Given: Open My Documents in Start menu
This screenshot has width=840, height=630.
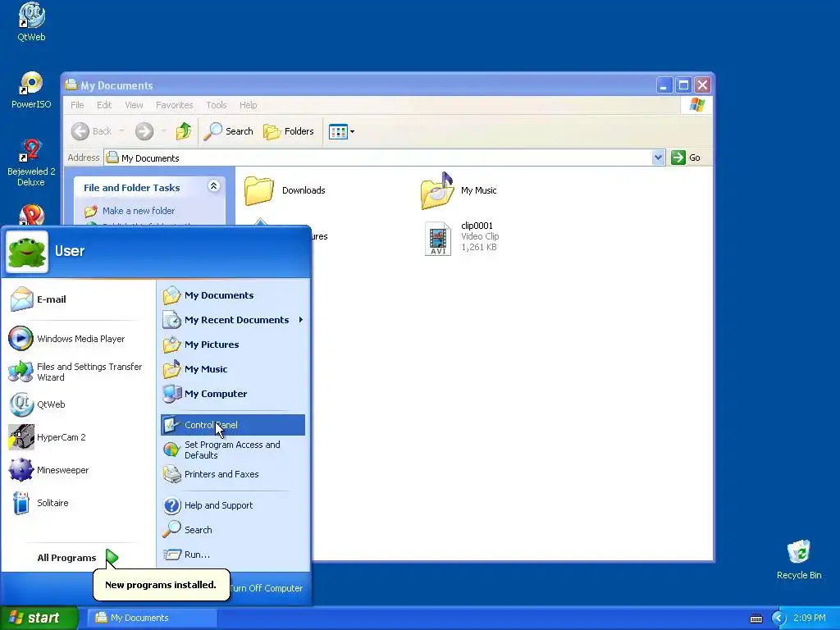Looking at the screenshot, I should [232, 295].
